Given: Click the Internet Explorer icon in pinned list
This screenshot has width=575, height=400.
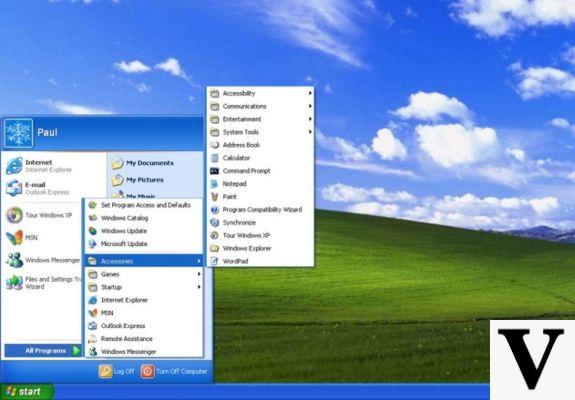Looking at the screenshot, I should pos(14,166).
